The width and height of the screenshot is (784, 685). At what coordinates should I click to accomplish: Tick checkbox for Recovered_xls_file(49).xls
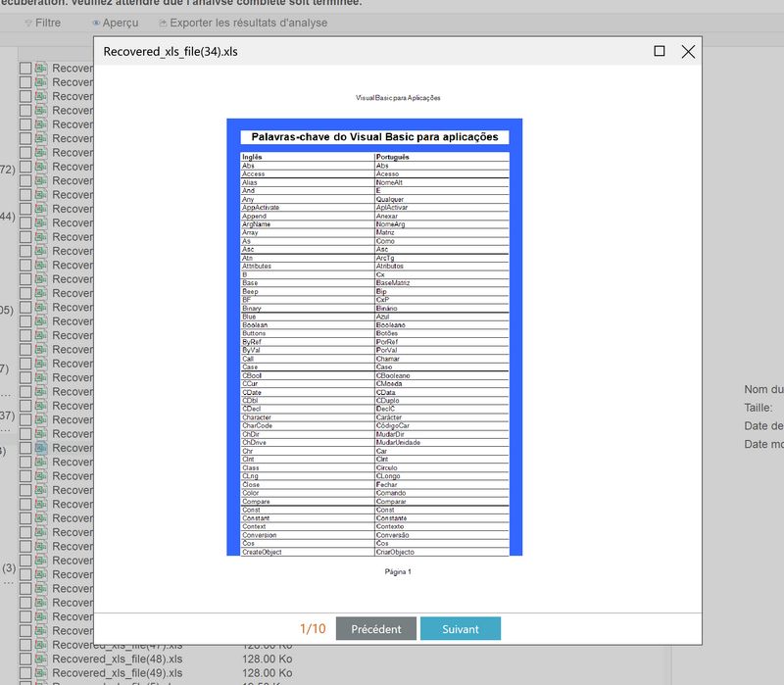[x=25, y=673]
